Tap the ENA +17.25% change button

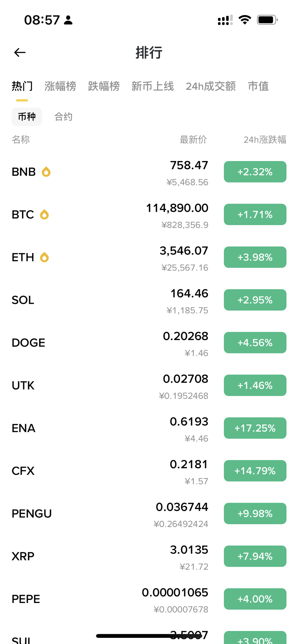(255, 428)
